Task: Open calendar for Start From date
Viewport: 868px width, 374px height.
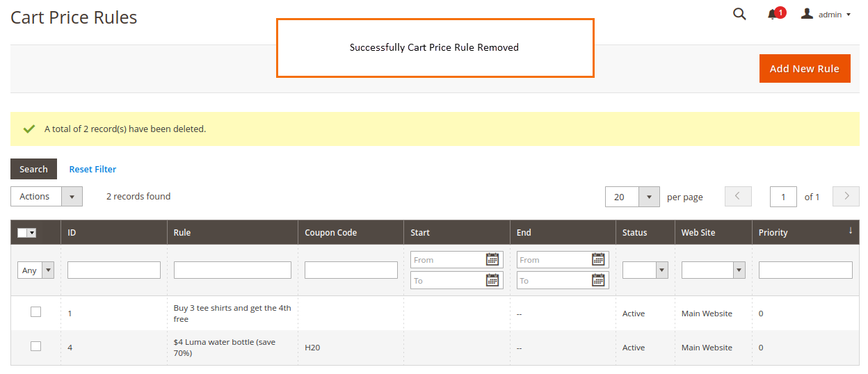Action: (x=492, y=260)
